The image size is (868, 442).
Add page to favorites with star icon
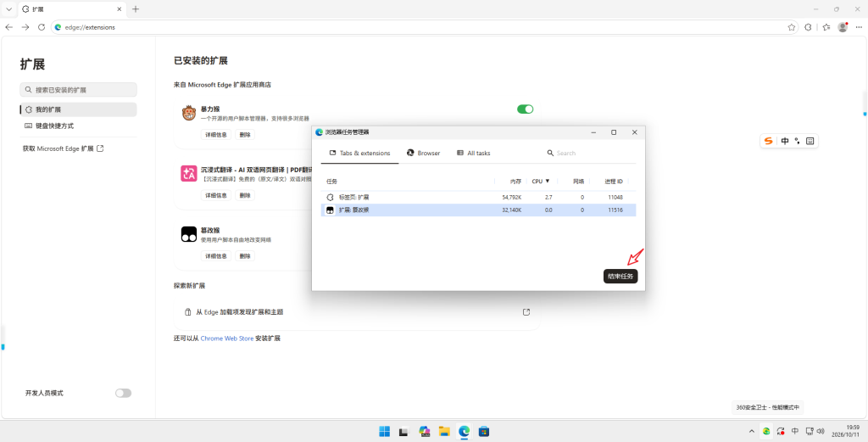792,27
